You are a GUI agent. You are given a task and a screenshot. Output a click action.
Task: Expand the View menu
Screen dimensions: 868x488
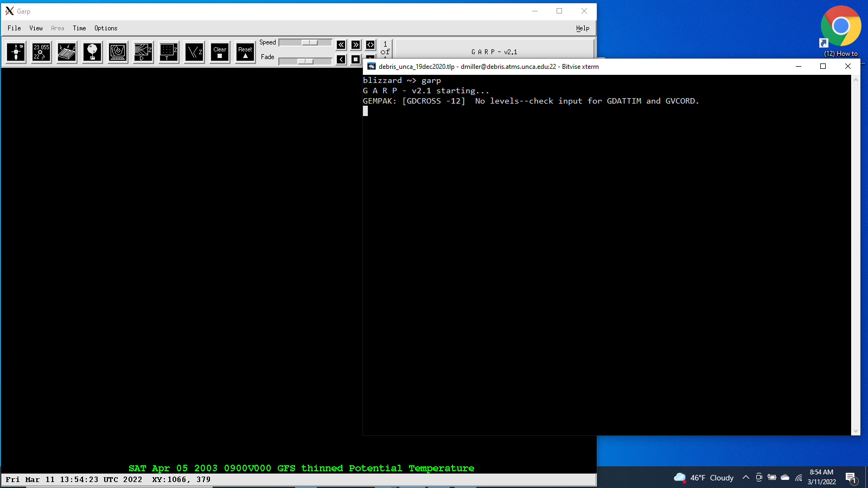pyautogui.click(x=36, y=28)
